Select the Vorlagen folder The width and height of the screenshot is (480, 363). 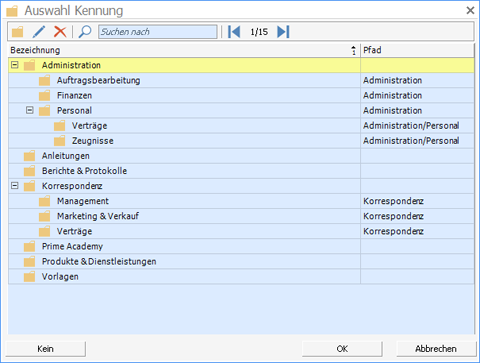tap(241, 277)
